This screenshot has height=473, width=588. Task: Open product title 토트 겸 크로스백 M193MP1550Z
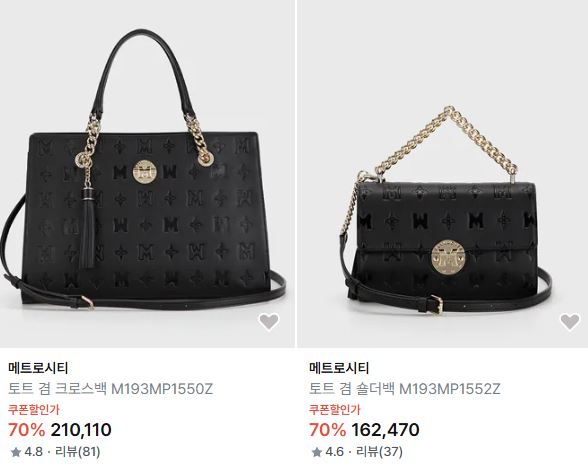(x=111, y=389)
